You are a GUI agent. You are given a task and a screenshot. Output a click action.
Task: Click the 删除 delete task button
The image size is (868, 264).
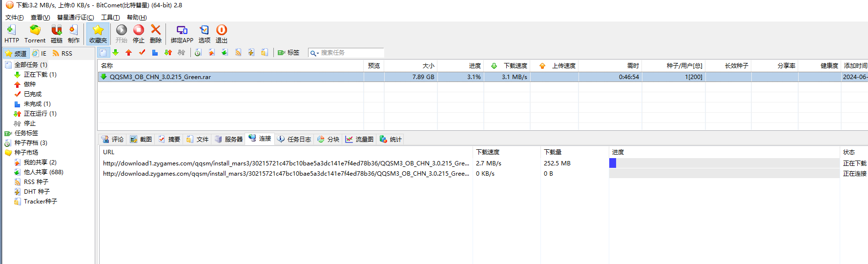click(x=156, y=34)
